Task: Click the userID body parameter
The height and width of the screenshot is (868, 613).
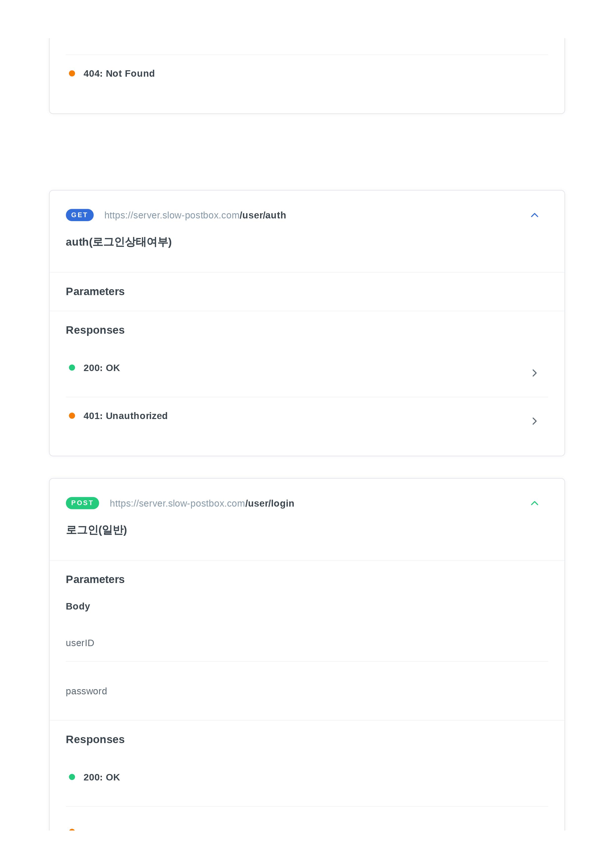Action: pyautogui.click(x=80, y=643)
